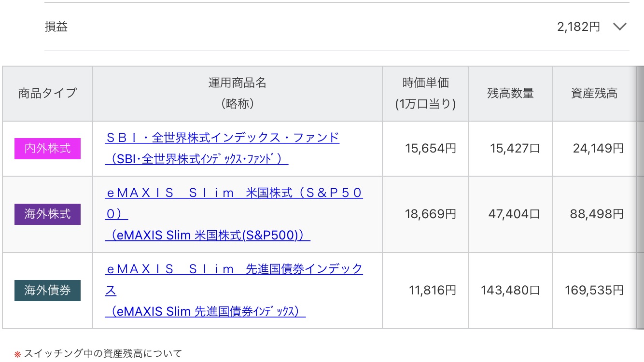The height and width of the screenshot is (362, 644).
Task: Click the スイッチング中の資産残高について note
Action: tap(103, 354)
